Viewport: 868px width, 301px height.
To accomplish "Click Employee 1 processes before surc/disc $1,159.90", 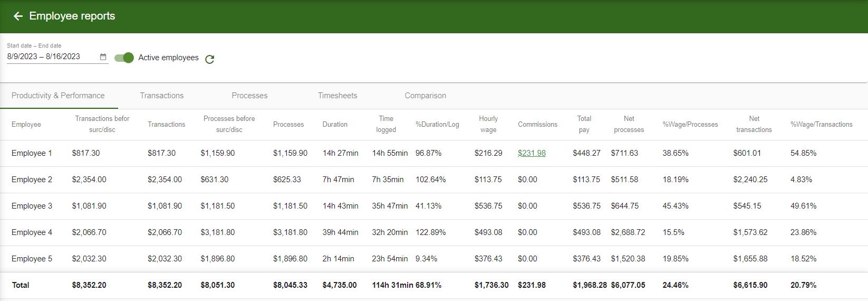I will (x=218, y=153).
